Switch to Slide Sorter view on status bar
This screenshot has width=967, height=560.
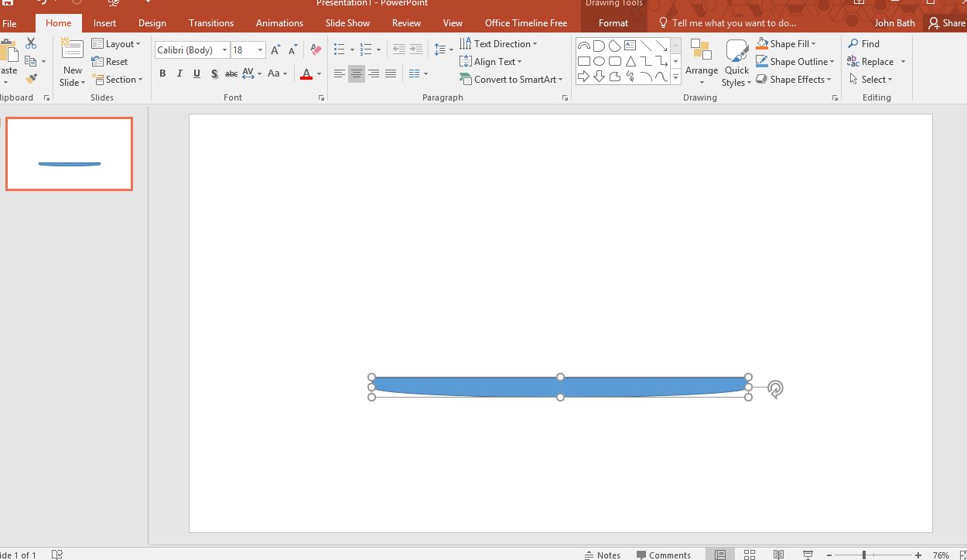749,553
